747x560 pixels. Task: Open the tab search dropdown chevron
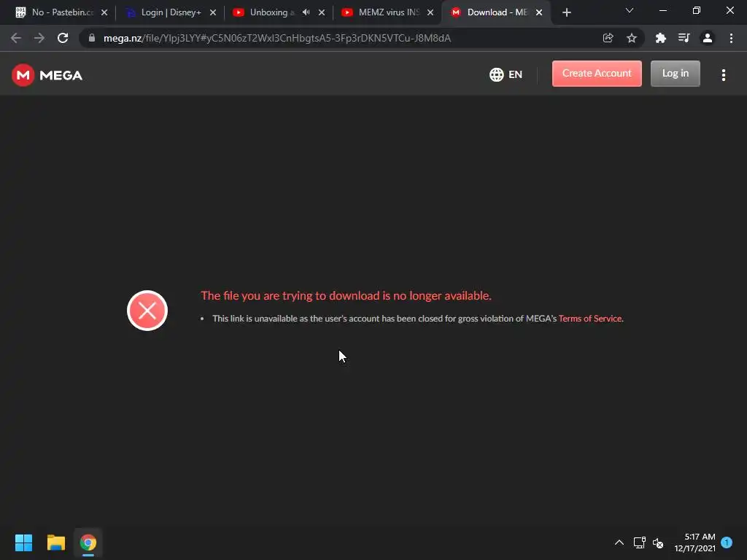click(x=630, y=10)
